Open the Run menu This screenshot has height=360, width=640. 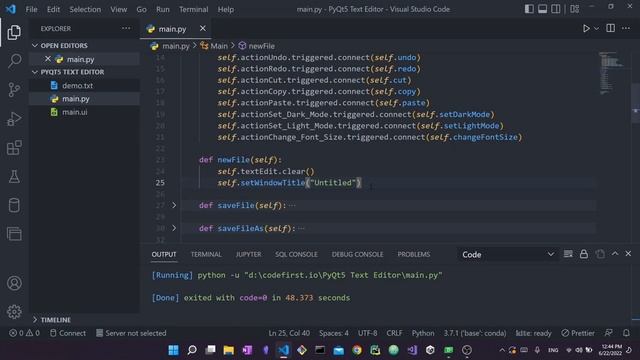(x=163, y=9)
